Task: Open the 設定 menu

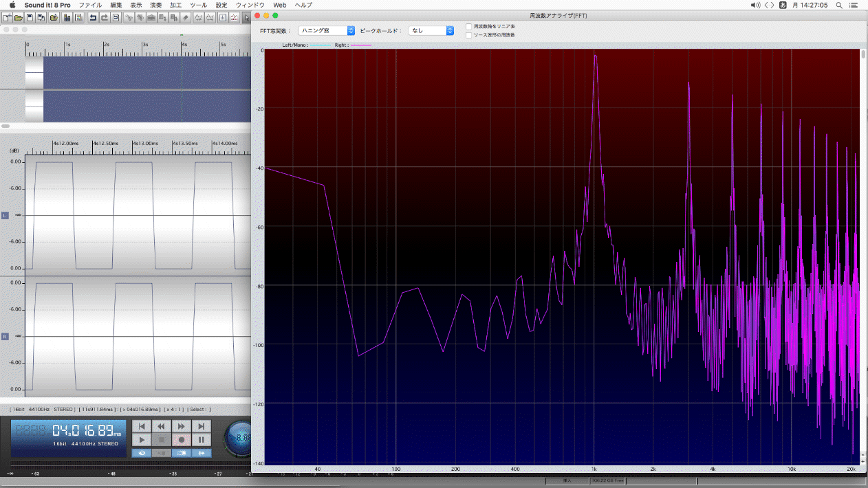Action: coord(221,5)
